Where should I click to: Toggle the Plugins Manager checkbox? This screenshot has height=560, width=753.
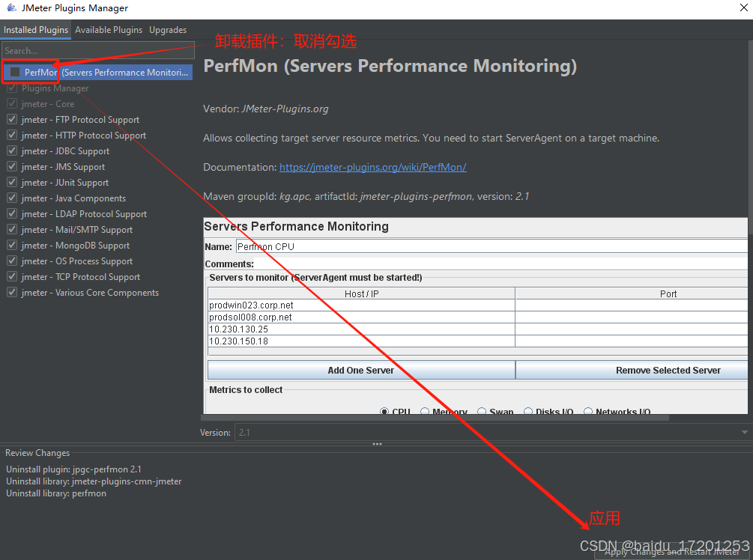13,88
